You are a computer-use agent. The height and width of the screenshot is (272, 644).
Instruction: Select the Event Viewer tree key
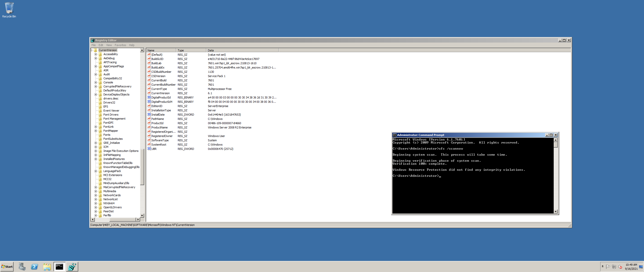pos(111,111)
